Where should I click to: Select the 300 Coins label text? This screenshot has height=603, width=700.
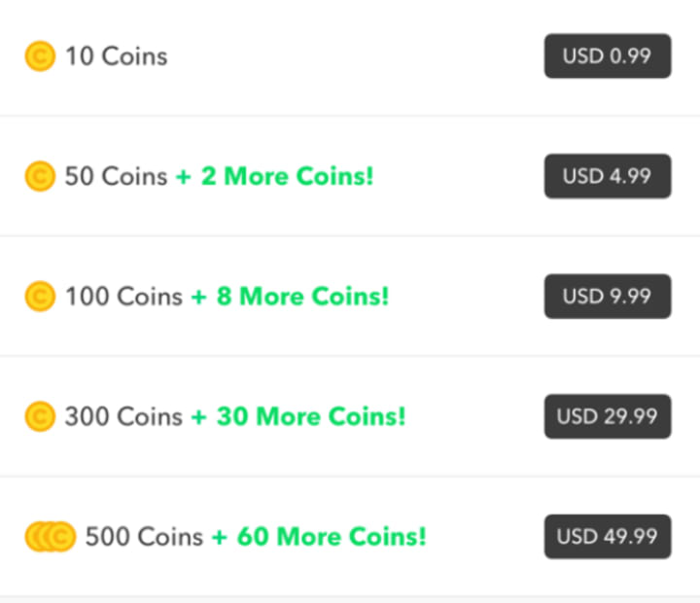pyautogui.click(x=123, y=416)
